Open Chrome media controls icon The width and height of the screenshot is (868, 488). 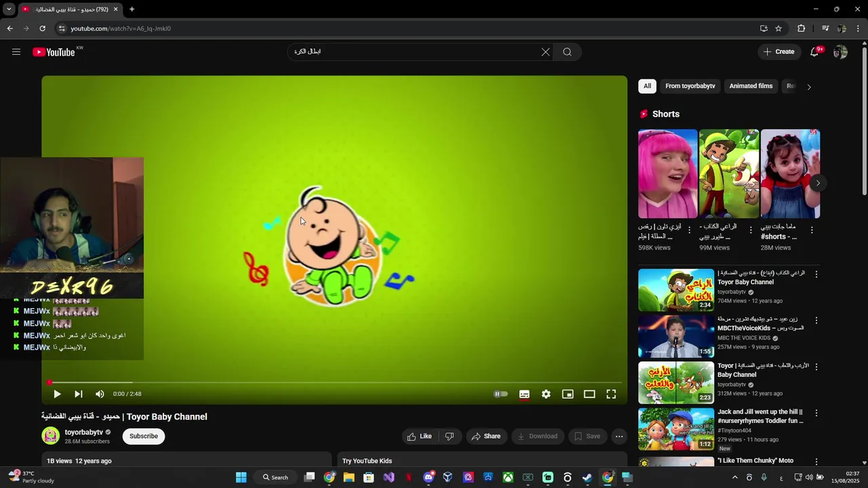coord(825,28)
